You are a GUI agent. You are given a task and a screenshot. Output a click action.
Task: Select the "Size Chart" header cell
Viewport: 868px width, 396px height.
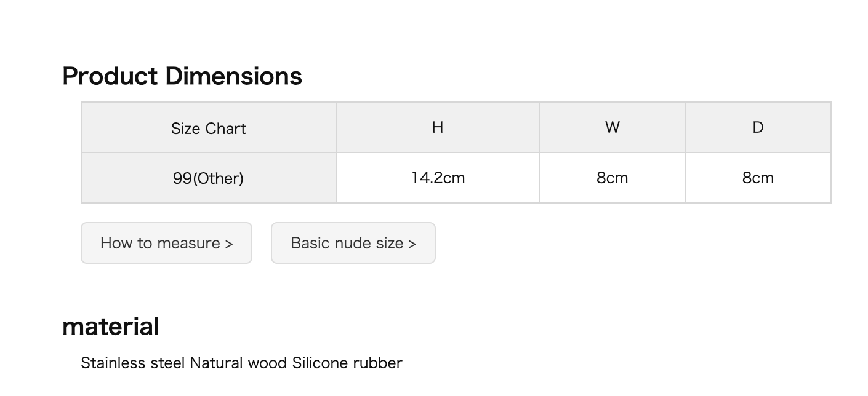(x=209, y=128)
